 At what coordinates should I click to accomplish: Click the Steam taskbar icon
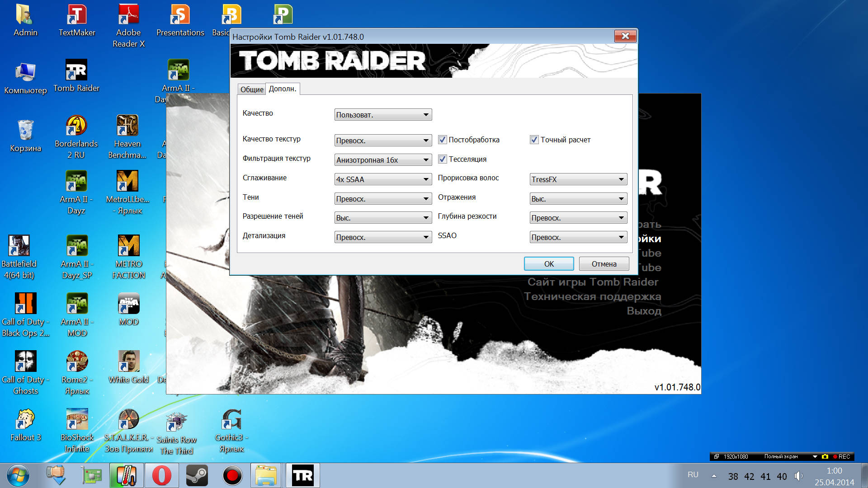click(197, 475)
